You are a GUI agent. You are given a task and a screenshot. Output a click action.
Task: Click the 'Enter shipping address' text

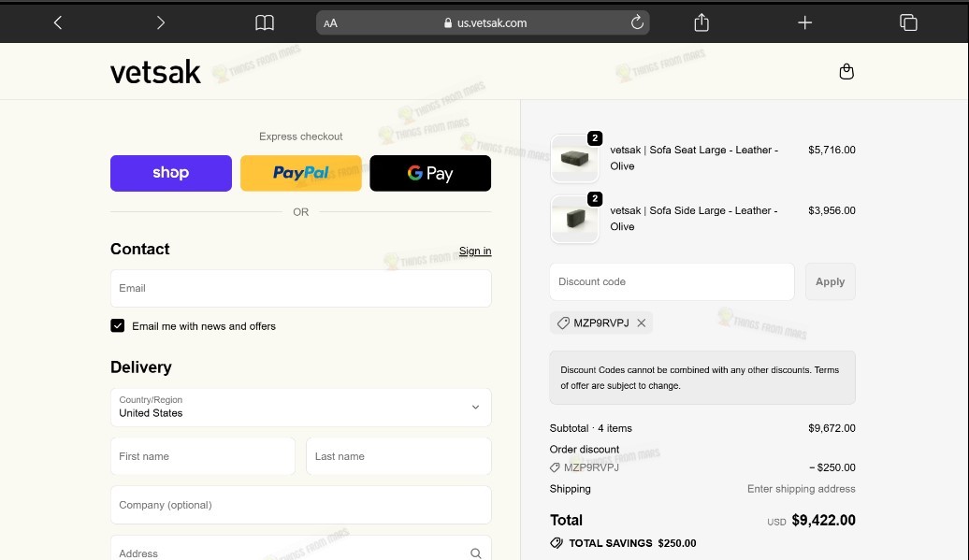[801, 489]
